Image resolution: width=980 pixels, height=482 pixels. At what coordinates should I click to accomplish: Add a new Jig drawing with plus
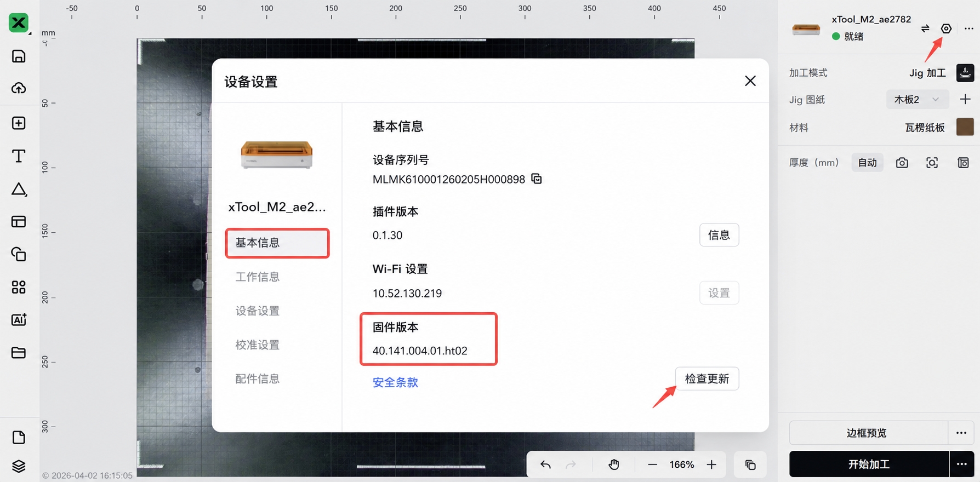965,99
